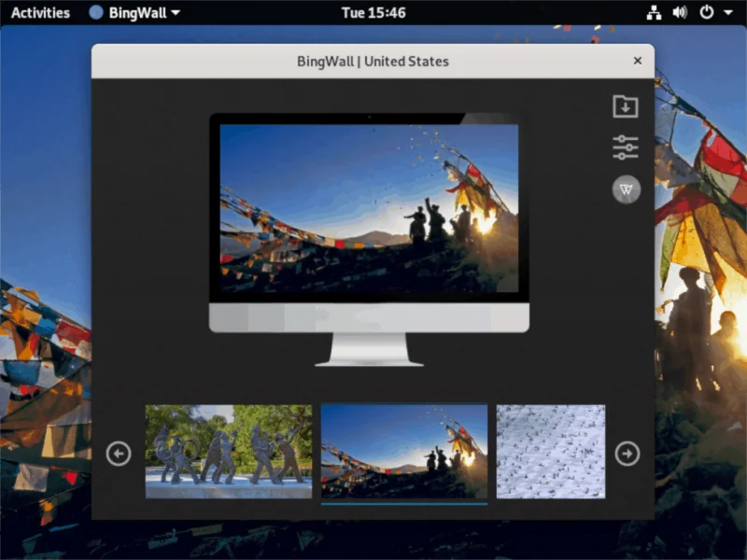Go to next wallpapers with right arrow
This screenshot has width=747, height=560.
tap(627, 454)
